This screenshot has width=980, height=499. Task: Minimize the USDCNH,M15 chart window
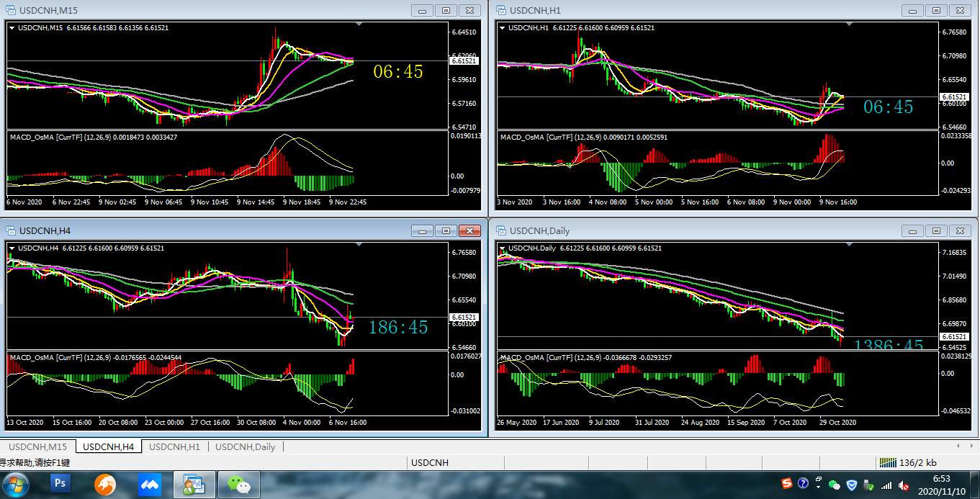(x=422, y=10)
